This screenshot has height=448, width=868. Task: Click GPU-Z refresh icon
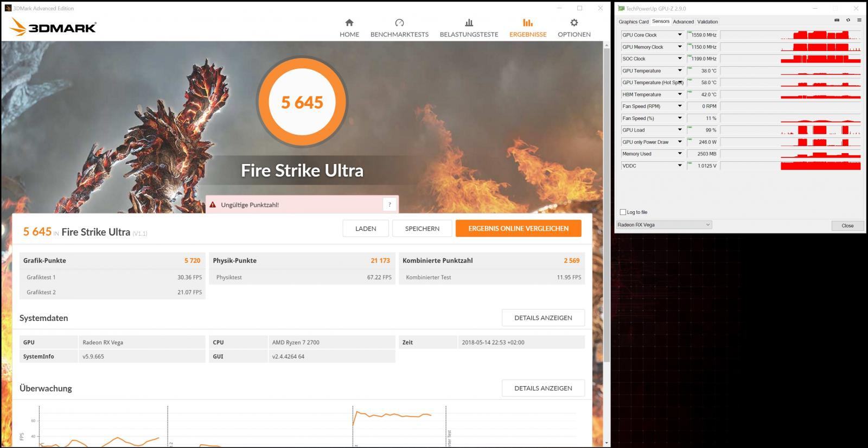848,20
